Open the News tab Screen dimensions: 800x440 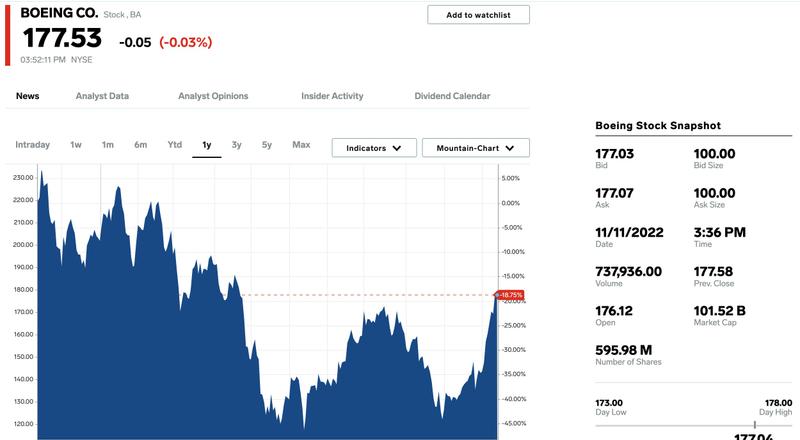[x=28, y=96]
